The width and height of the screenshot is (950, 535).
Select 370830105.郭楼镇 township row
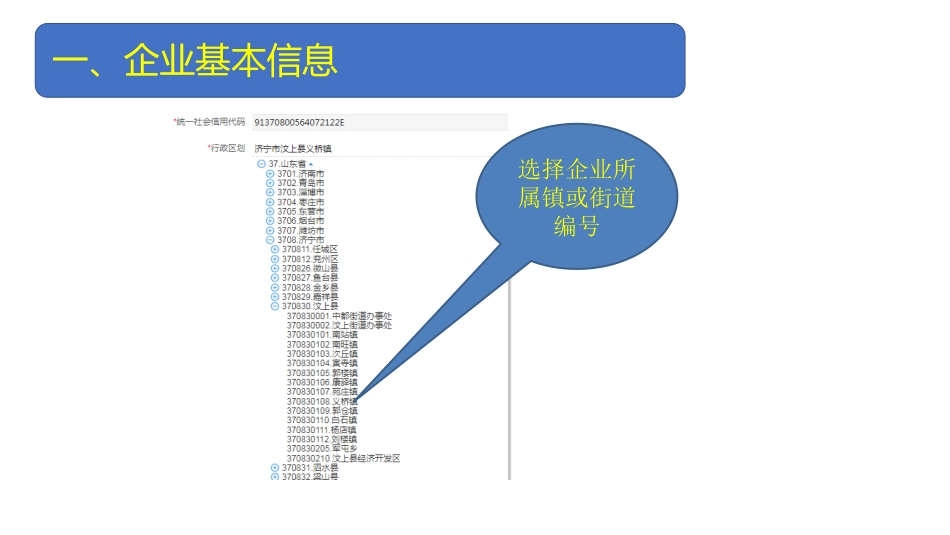pyautogui.click(x=322, y=373)
